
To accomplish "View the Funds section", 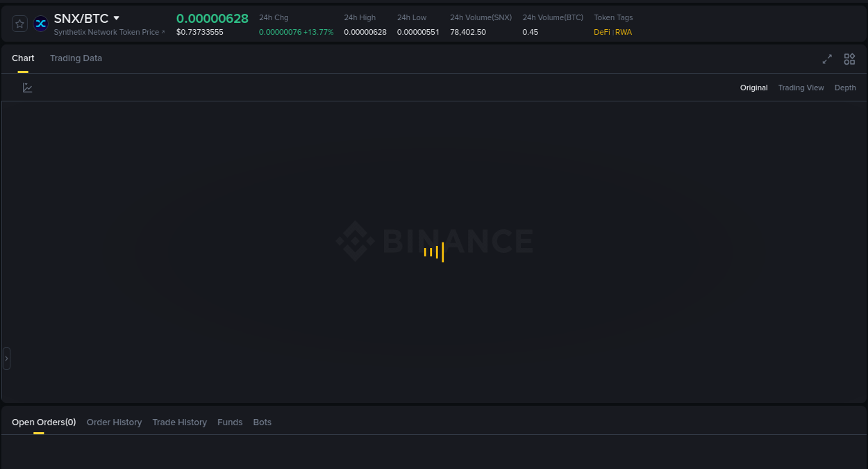I will pos(230,422).
